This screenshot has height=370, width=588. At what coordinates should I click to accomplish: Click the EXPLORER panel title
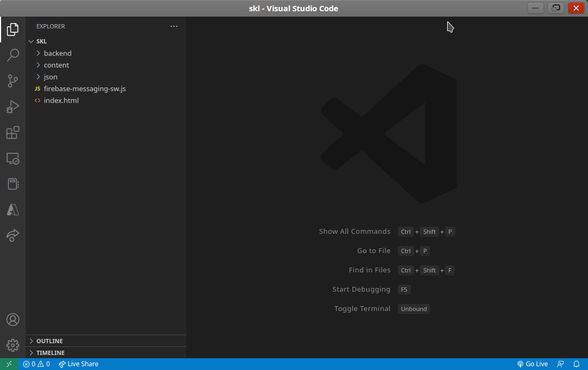[x=51, y=26]
